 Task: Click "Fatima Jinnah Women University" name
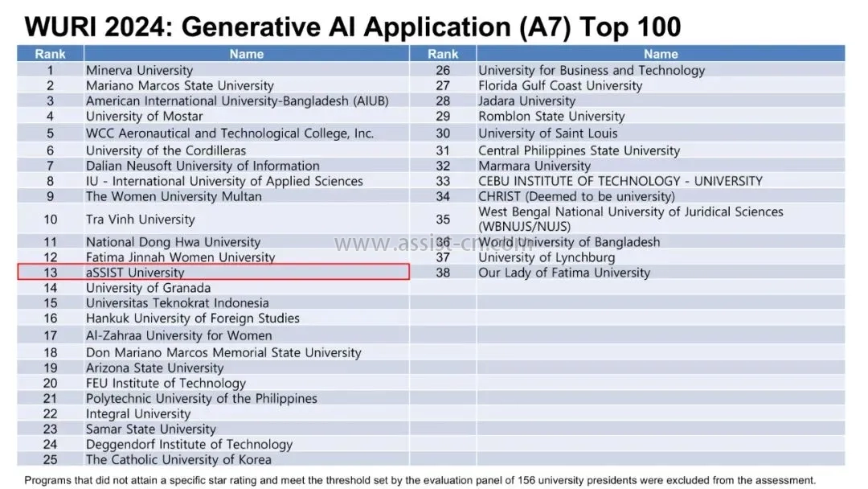181,257
